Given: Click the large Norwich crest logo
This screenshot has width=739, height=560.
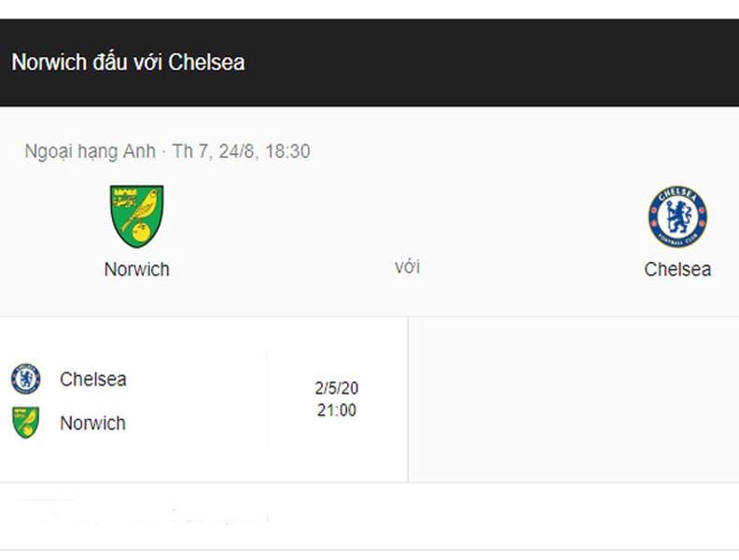Looking at the screenshot, I should [136, 217].
